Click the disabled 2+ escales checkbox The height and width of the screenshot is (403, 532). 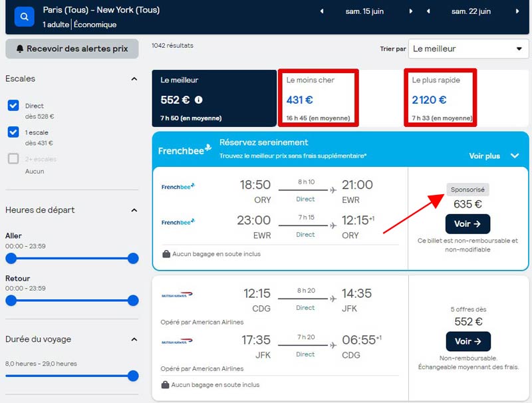13,158
